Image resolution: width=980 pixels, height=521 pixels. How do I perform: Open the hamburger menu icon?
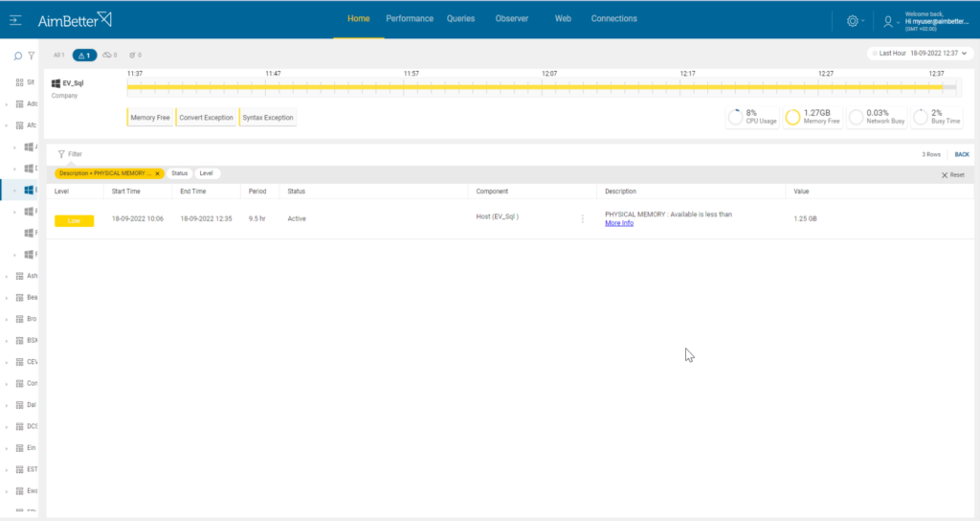15,21
